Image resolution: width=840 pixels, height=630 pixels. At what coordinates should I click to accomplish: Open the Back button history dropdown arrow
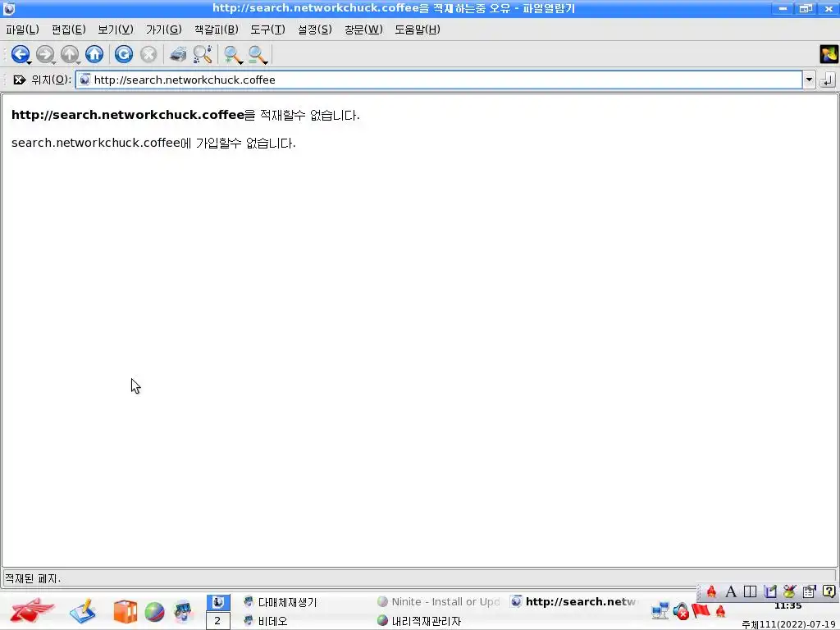tap(29, 62)
